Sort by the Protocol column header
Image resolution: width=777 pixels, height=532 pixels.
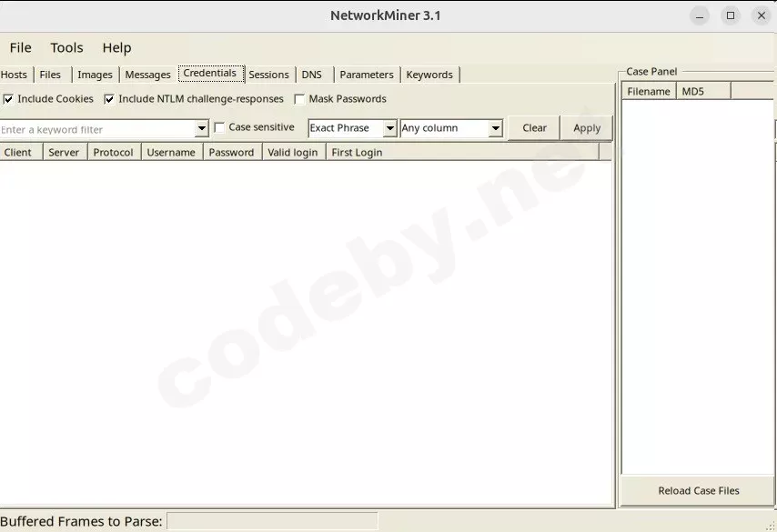(x=115, y=152)
